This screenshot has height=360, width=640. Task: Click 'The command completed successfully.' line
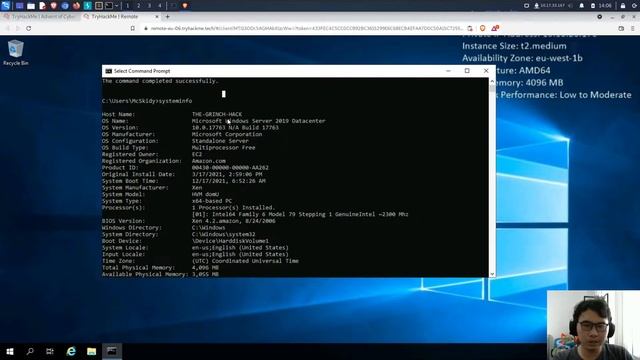160,81
